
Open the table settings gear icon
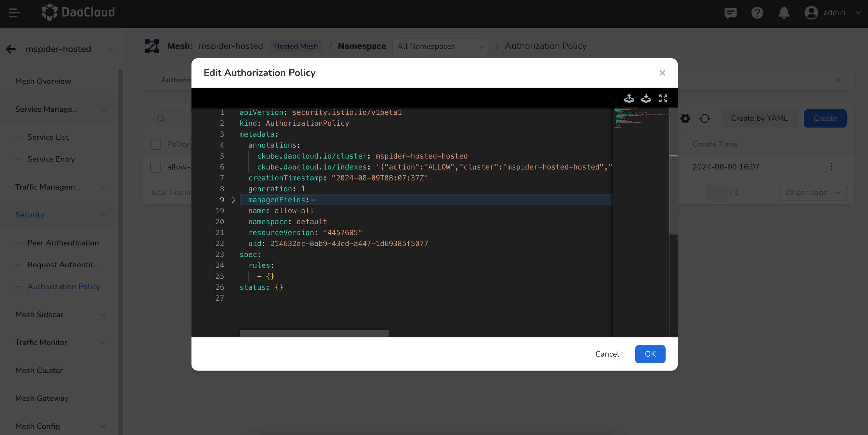coord(685,118)
